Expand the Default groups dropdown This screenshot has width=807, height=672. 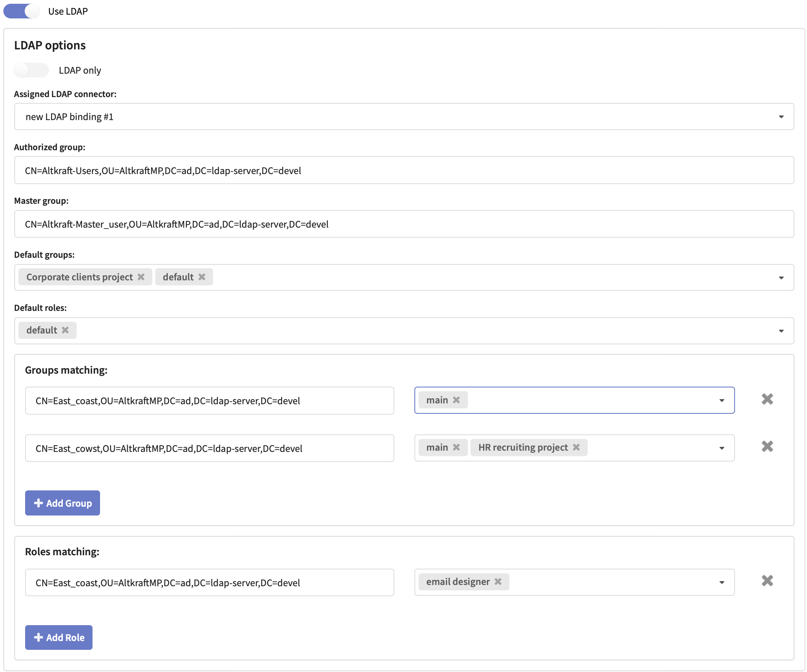(781, 278)
